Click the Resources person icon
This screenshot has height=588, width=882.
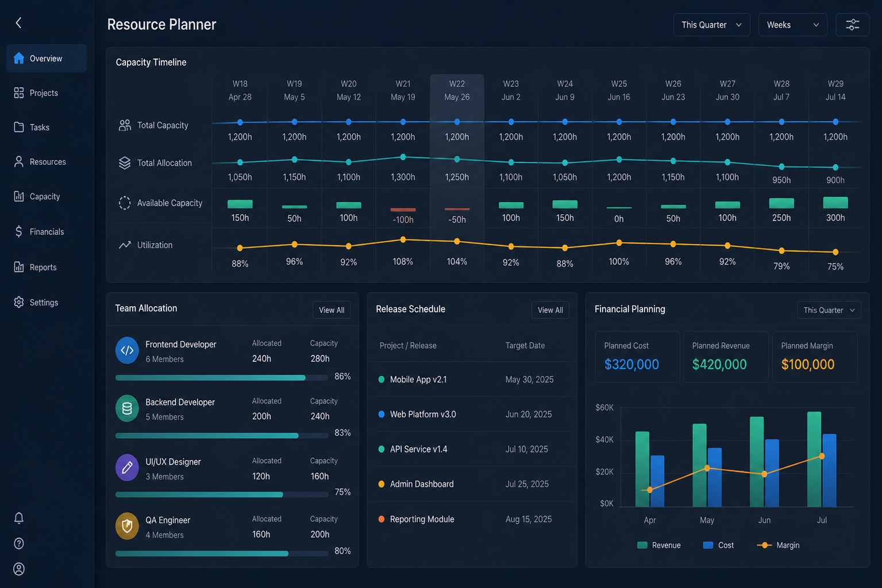coord(19,162)
